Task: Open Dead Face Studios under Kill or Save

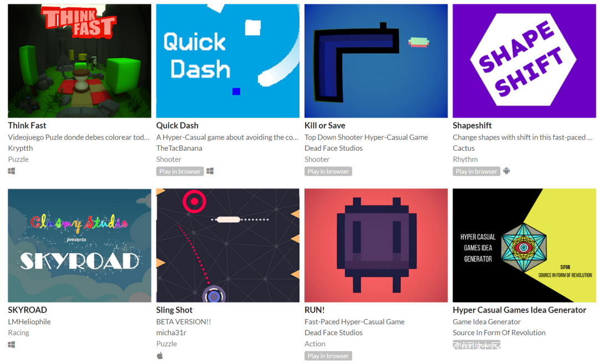Action: point(333,148)
